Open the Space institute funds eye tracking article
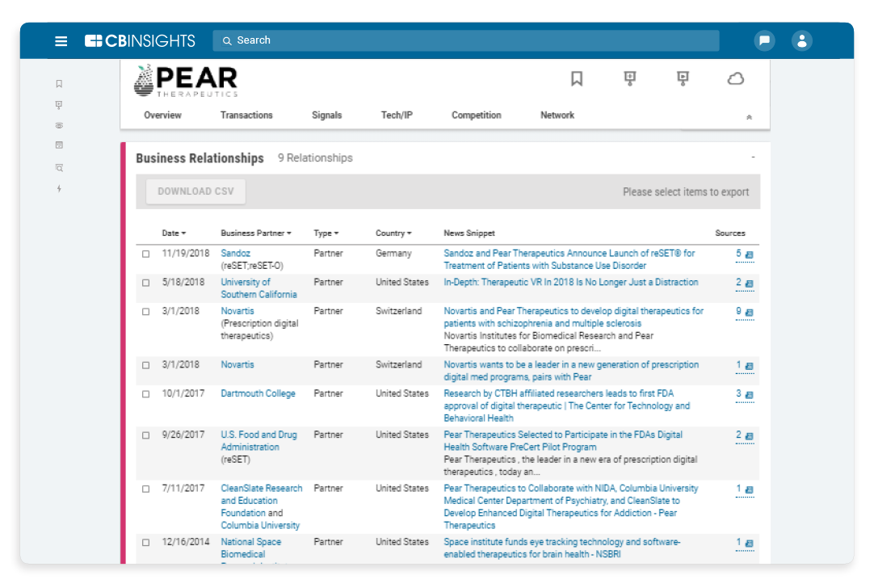The width and height of the screenshot is (874, 588). pyautogui.click(x=562, y=548)
